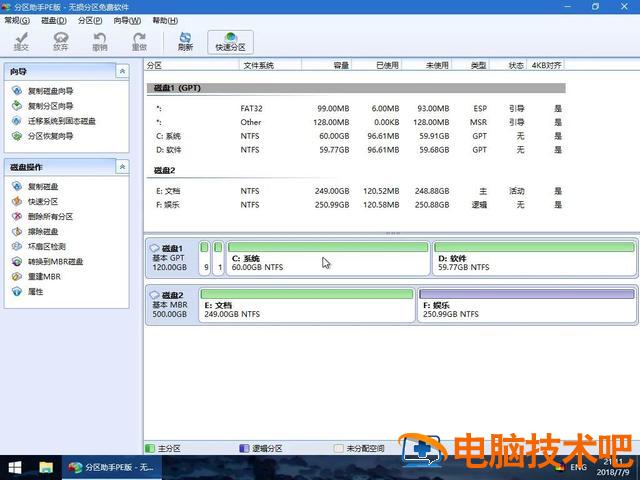
Task: Start the 迁移系统到固态磁盘 wizard
Action: pos(61,121)
